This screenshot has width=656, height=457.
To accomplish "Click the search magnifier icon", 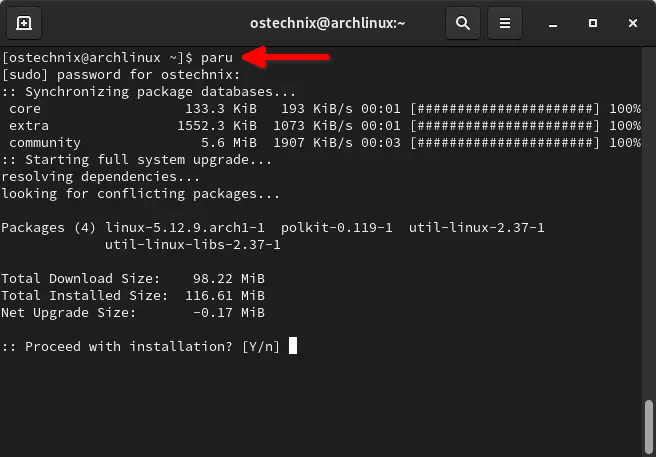I will coord(462,22).
